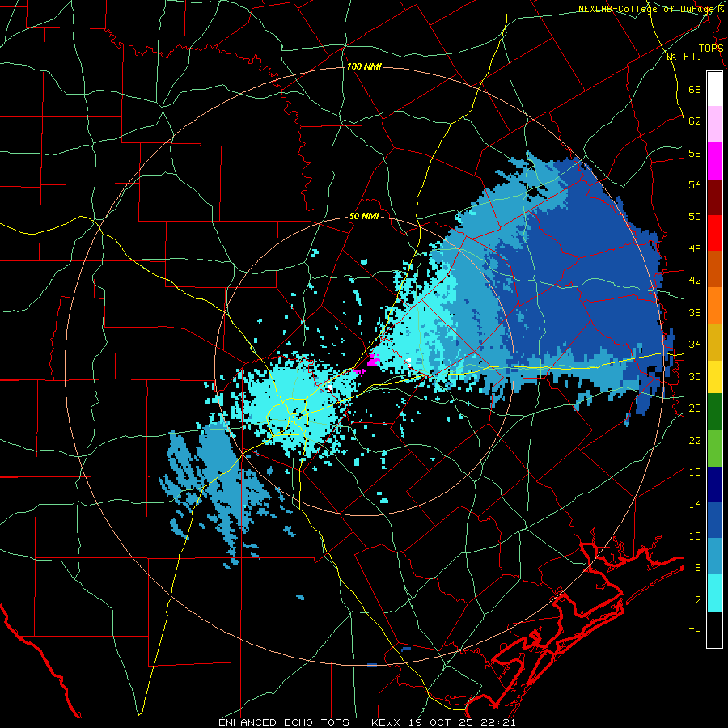Screen dimensions: 728x728
Task: Click the "58" scale label
Action: tap(695, 153)
